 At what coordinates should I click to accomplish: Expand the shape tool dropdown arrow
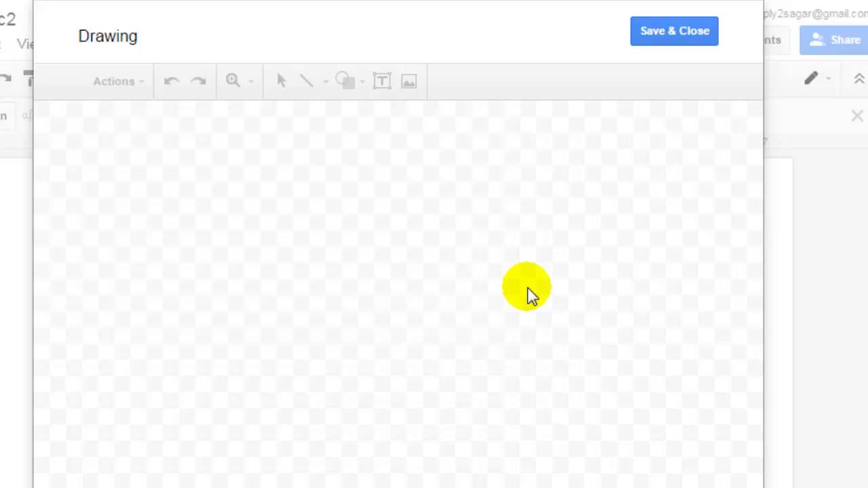361,81
